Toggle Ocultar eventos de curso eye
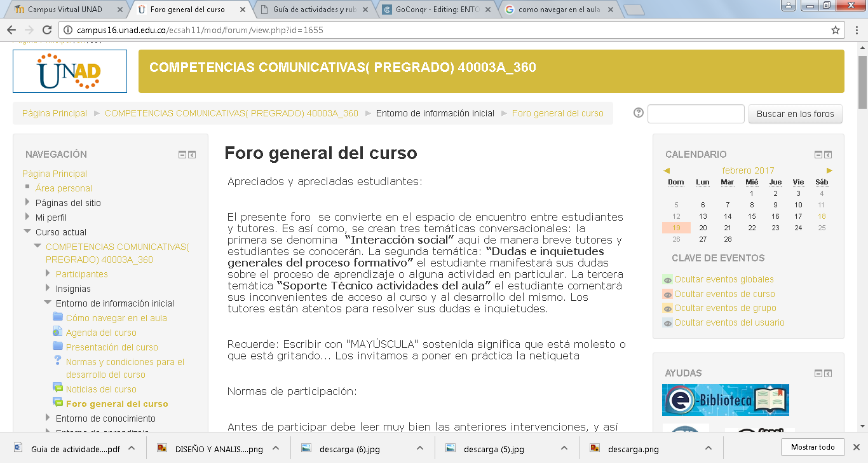This screenshot has width=868, height=463. (667, 294)
